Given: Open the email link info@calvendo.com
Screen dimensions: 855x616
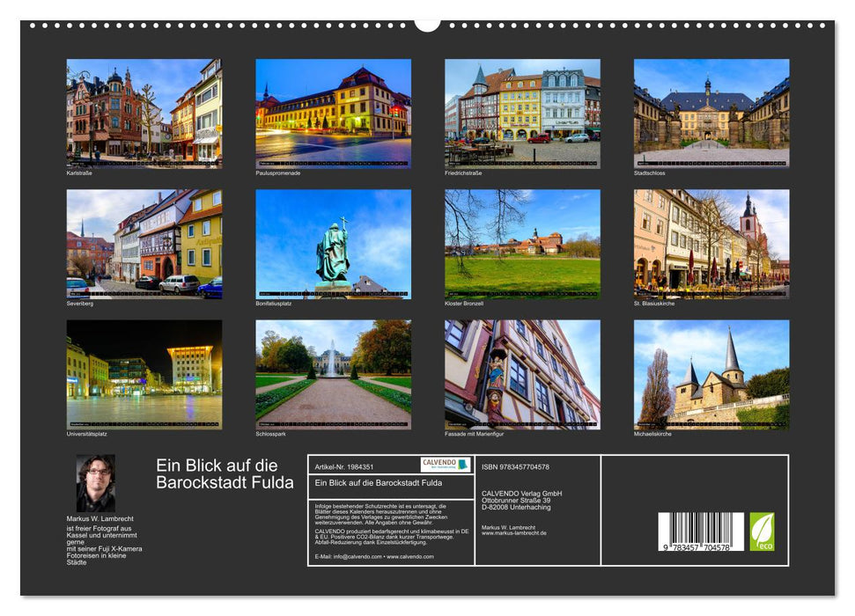Looking at the screenshot, I should point(358,557).
